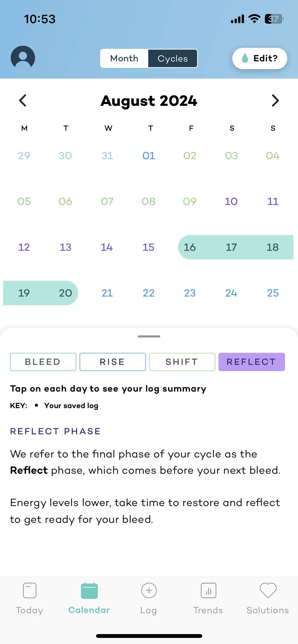Image resolution: width=298 pixels, height=644 pixels.
Task: Open Log with the plus icon
Action: 149,591
